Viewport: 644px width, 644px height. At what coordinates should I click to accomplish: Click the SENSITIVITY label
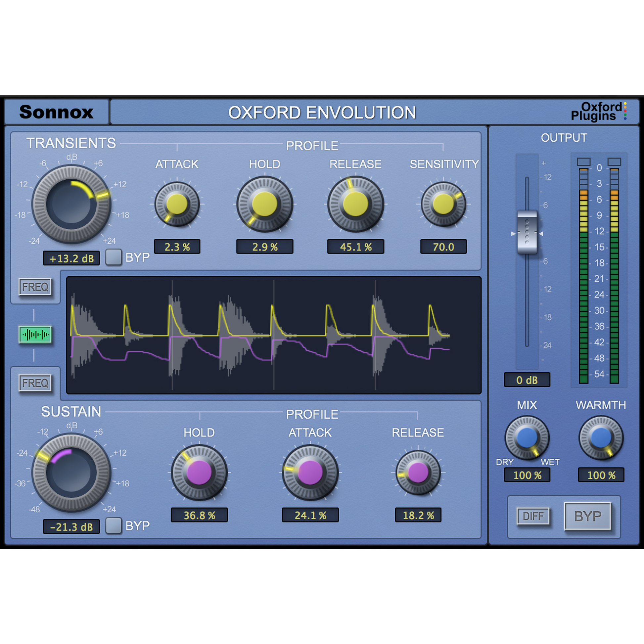(x=444, y=164)
